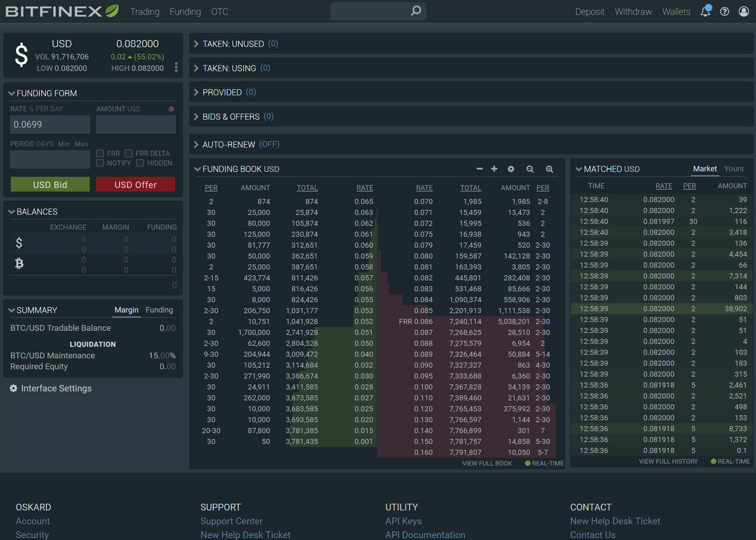
Task: Click the dollar icon in Balances
Action: point(19,243)
